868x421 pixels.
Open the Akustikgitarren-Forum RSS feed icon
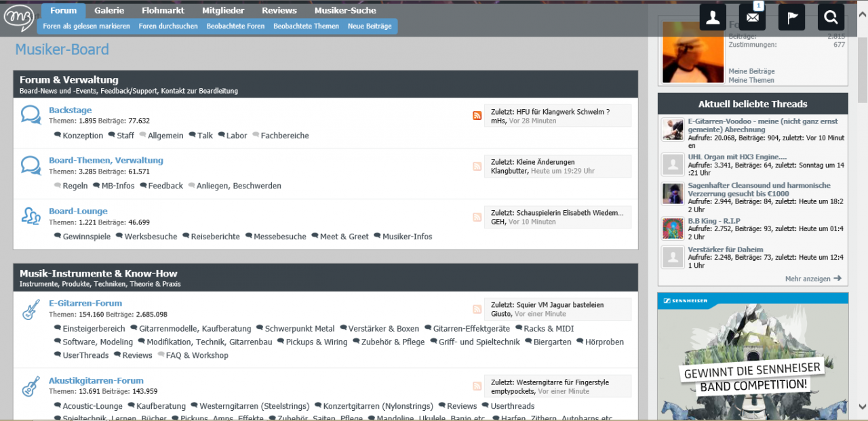[477, 386]
